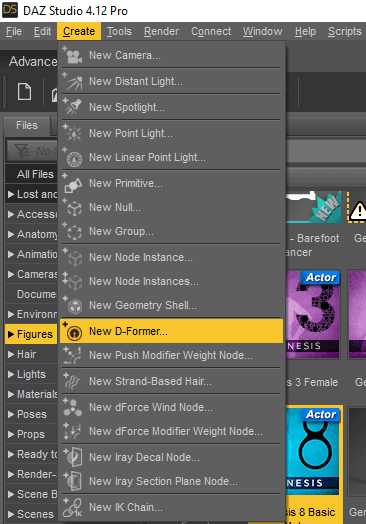The image size is (366, 524).
Task: Choose New IK Chain... entry
Action: tap(171, 507)
